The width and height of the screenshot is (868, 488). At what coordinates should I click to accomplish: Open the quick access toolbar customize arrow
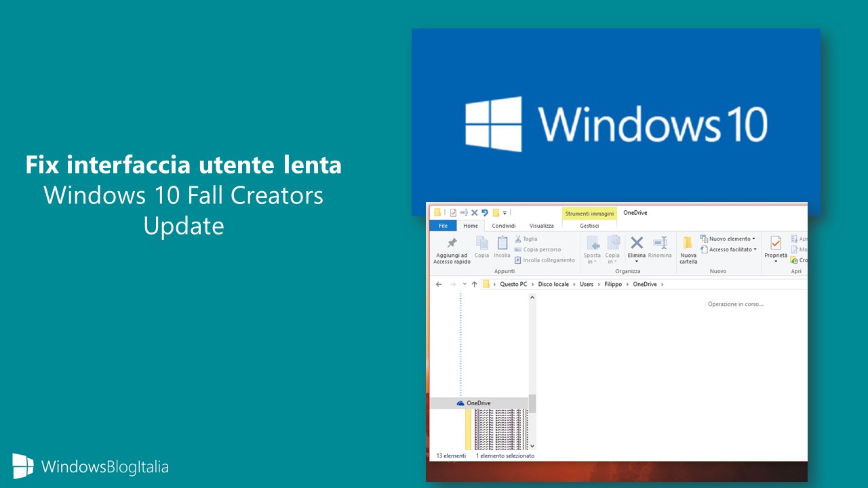(505, 213)
